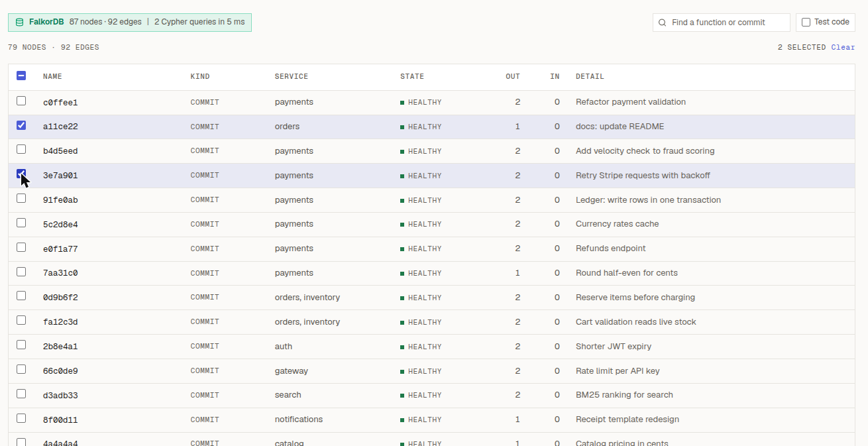Click "Add velocity check to fraud scoring"
The width and height of the screenshot is (868, 446).
point(645,151)
